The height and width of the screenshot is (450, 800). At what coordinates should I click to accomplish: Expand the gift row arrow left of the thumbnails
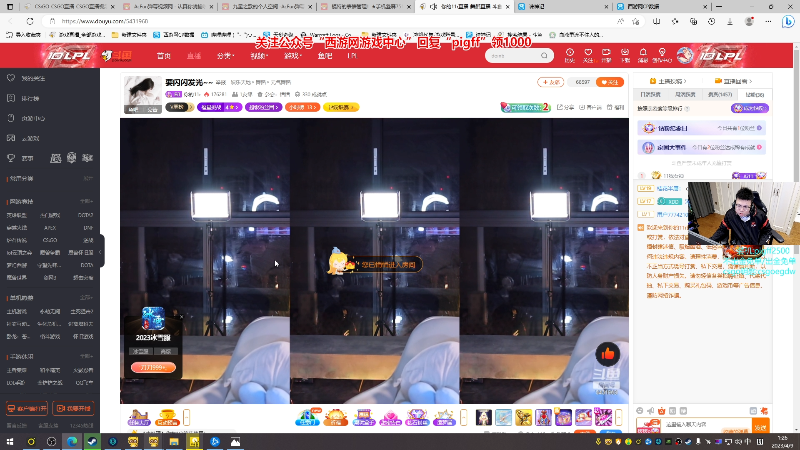463,417
